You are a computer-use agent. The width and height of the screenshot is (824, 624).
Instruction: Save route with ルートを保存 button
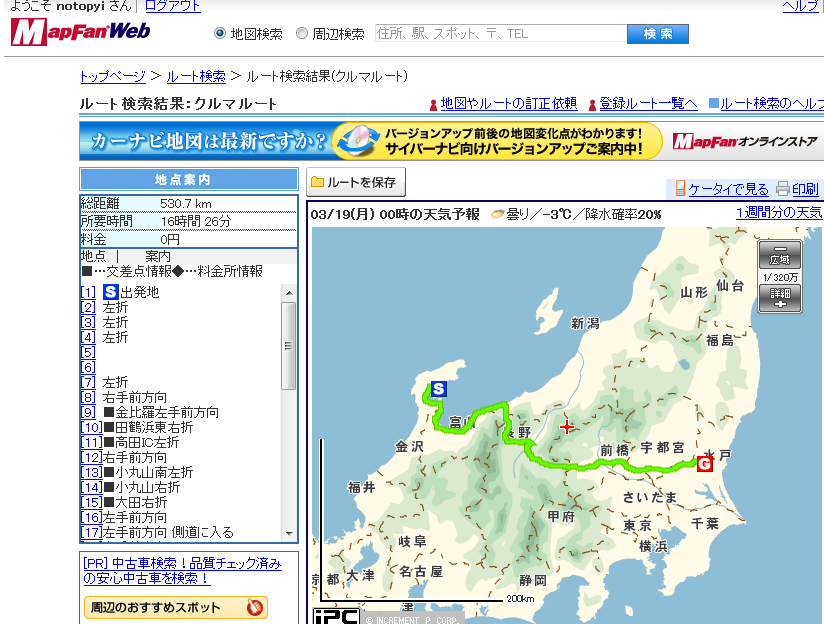click(356, 183)
